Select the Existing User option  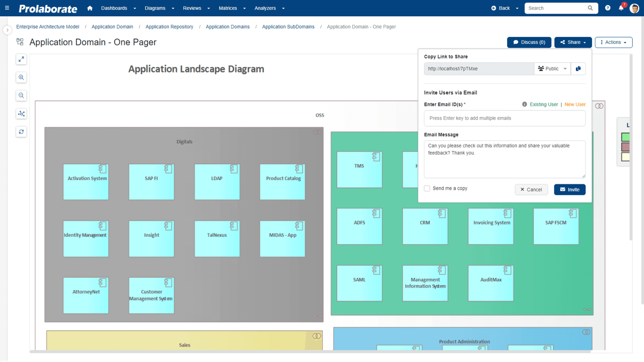(543, 105)
